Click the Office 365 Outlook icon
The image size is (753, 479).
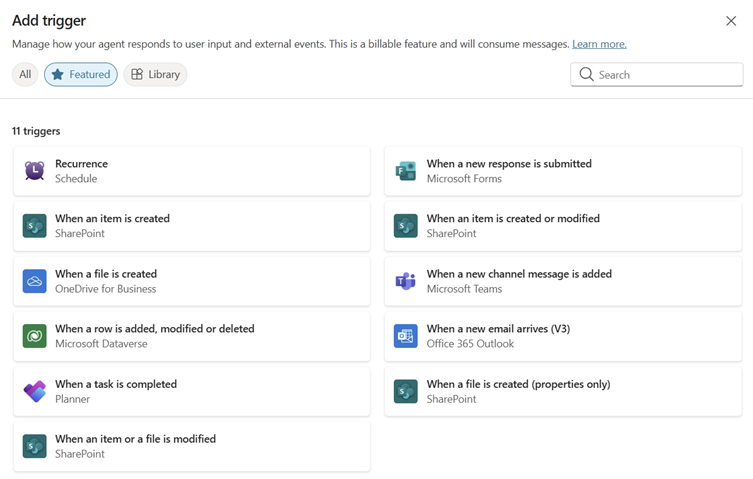click(x=405, y=336)
